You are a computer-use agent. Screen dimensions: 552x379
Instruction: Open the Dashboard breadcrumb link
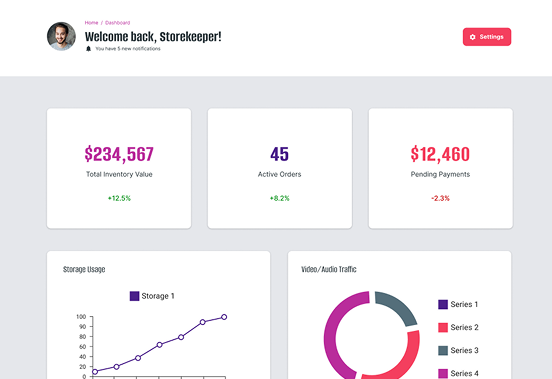117,23
